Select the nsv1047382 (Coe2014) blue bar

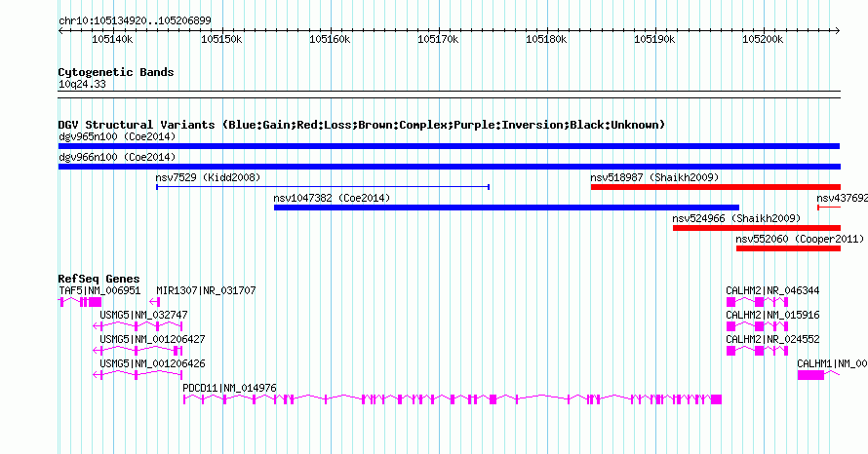(506, 208)
